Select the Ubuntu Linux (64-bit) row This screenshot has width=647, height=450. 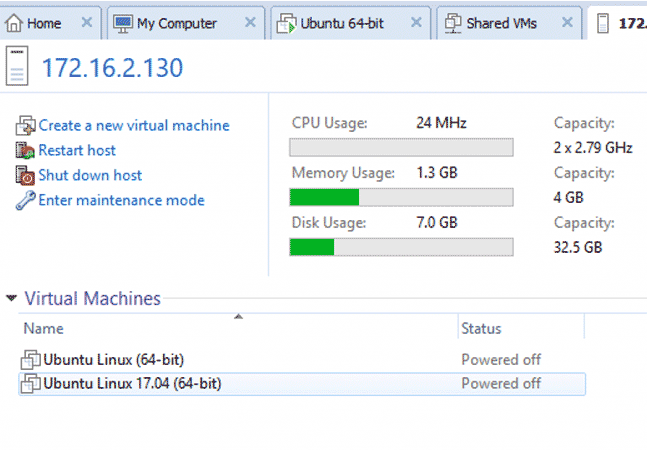point(113,359)
